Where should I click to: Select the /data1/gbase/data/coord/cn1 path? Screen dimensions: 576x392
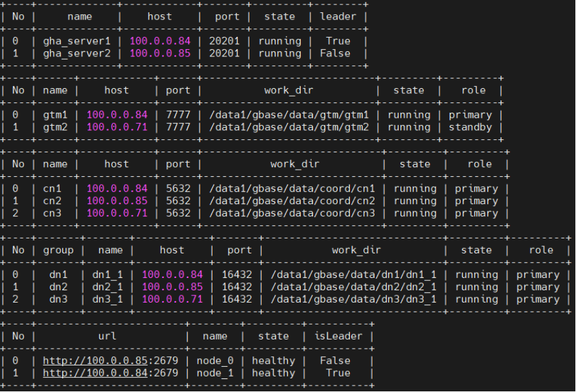292,189
